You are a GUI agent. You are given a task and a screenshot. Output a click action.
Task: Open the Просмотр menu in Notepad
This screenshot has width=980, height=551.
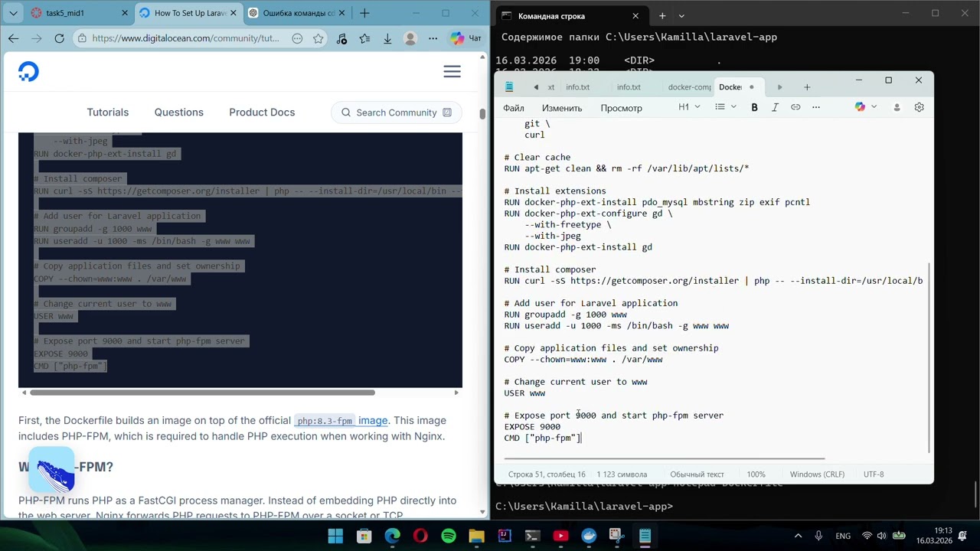click(x=621, y=108)
